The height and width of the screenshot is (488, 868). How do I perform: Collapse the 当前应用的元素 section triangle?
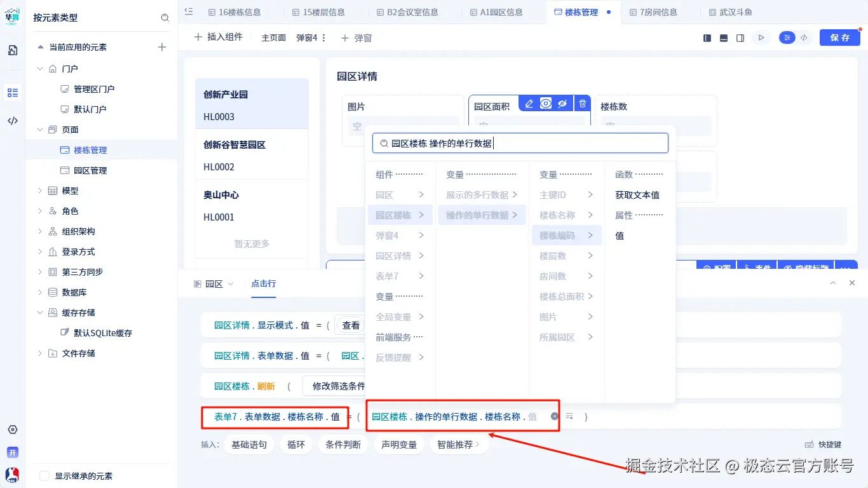41,47
